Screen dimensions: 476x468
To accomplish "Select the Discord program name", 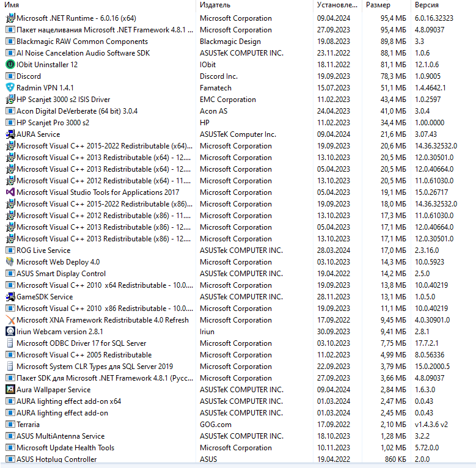I will point(29,76).
